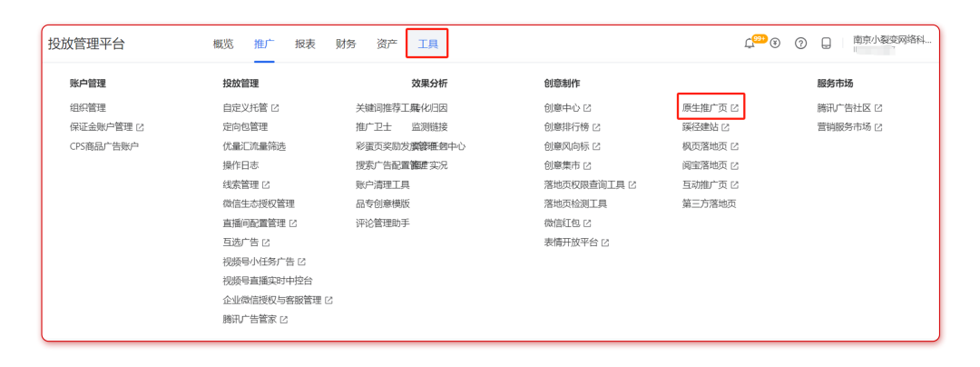The height and width of the screenshot is (367, 980).
Task: Click external link icon beside 保证金账户管理
Action: (x=140, y=127)
